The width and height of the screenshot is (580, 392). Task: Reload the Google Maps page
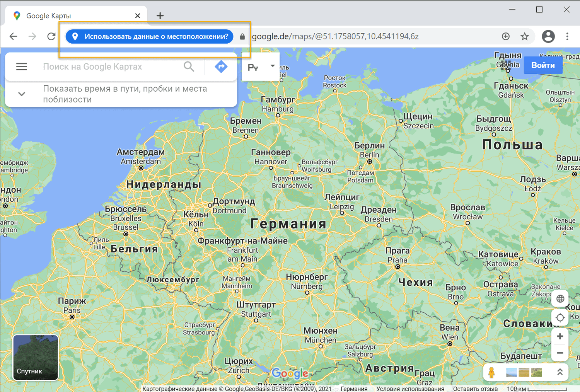(x=51, y=36)
